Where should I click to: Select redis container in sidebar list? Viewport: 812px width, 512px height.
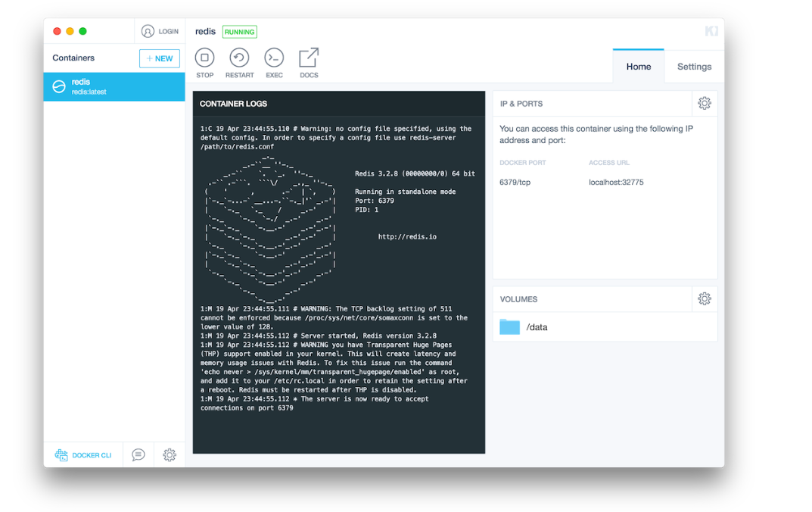pos(114,86)
